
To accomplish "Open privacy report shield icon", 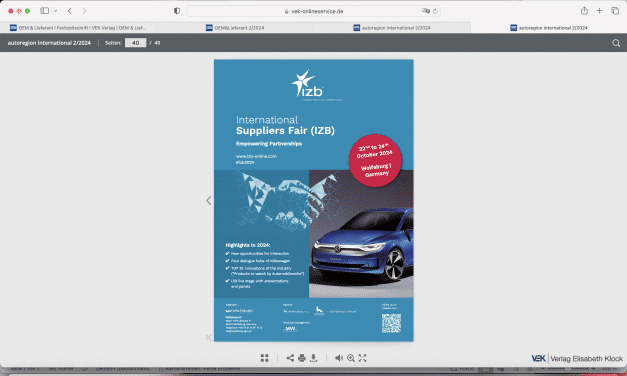I will point(177,11).
